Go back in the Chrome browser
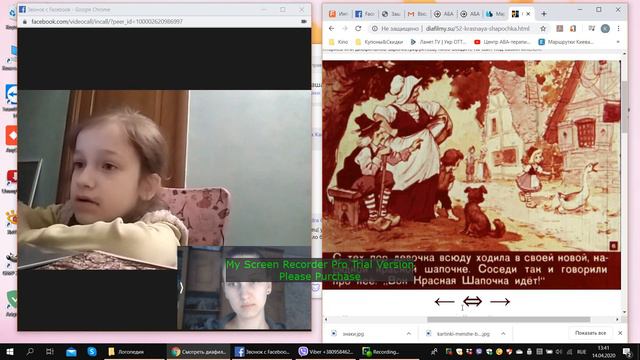 [x=331, y=29]
